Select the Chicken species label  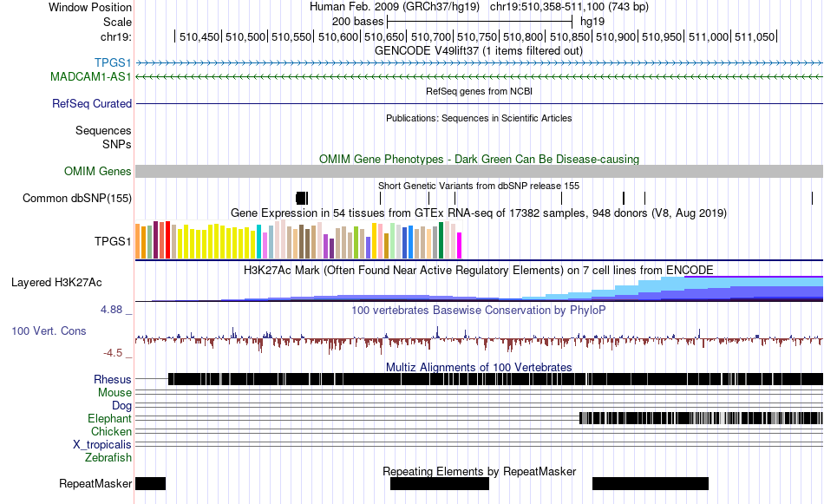tap(111, 431)
